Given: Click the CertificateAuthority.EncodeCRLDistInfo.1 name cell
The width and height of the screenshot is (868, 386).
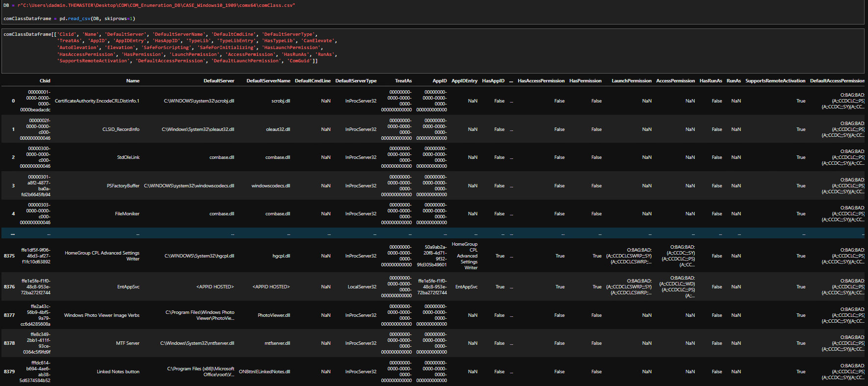Looking at the screenshot, I should coord(97,101).
